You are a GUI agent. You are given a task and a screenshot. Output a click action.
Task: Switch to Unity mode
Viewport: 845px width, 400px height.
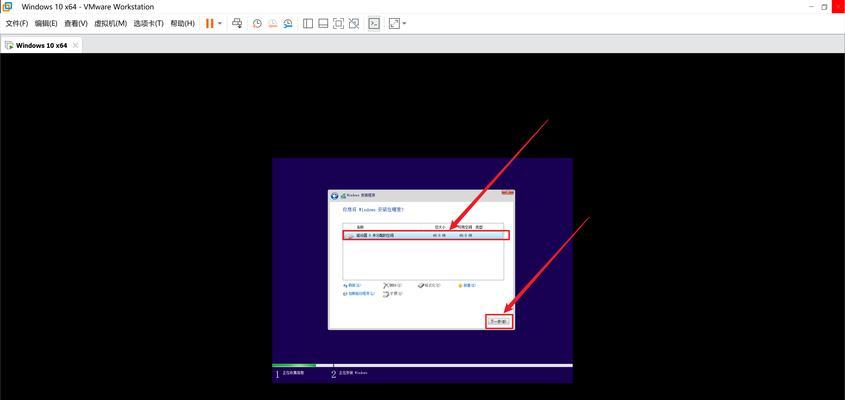click(354, 24)
